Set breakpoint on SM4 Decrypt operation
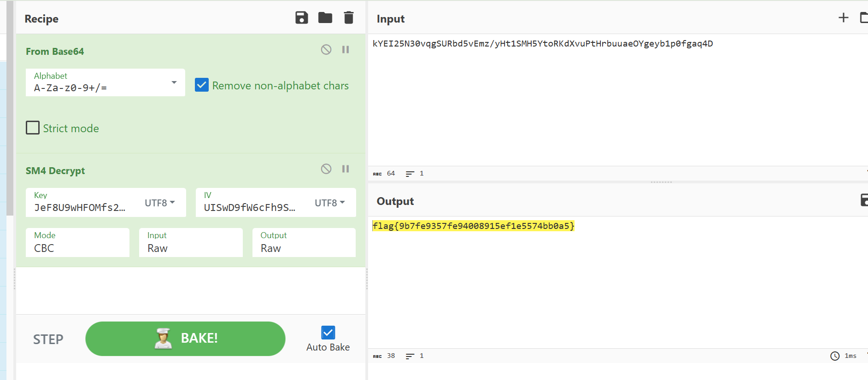 point(346,169)
